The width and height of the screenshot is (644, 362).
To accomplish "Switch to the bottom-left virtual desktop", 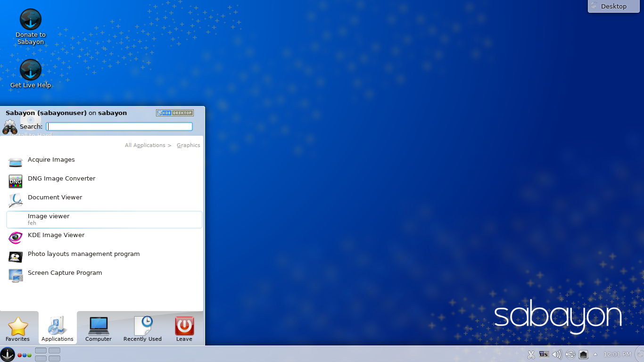I will point(41,359).
